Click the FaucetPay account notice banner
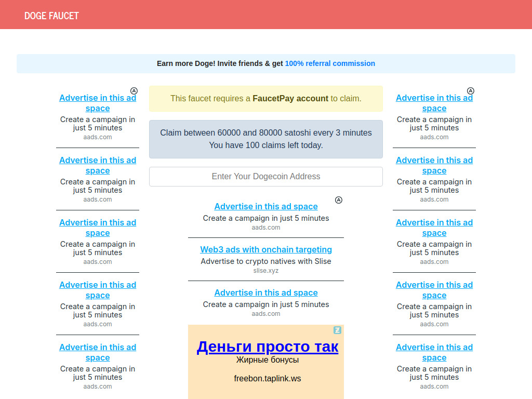The height and width of the screenshot is (399, 532). pyautogui.click(x=266, y=98)
